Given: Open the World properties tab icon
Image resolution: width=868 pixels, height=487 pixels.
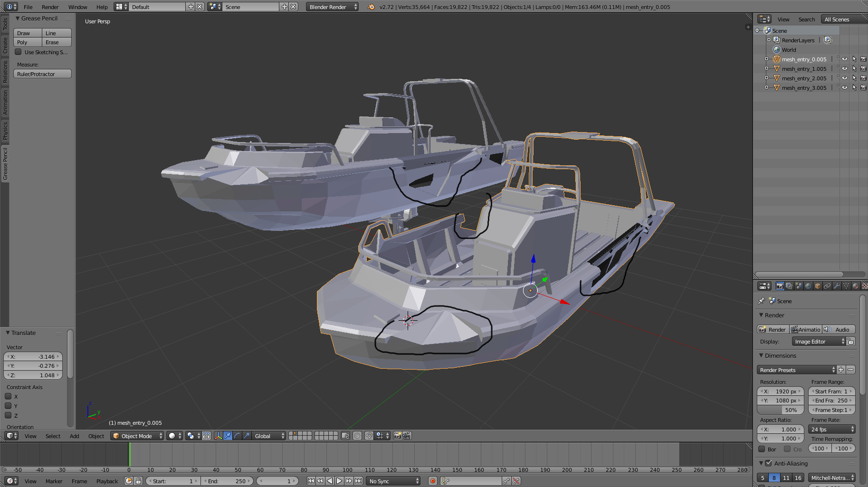Looking at the screenshot, I should [x=808, y=286].
